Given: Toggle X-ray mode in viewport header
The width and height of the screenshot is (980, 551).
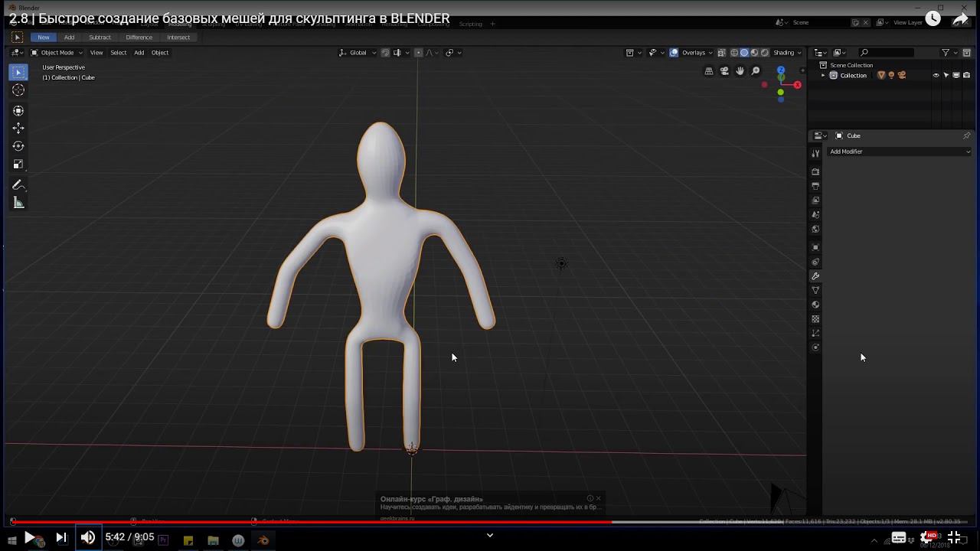Looking at the screenshot, I should click(721, 53).
